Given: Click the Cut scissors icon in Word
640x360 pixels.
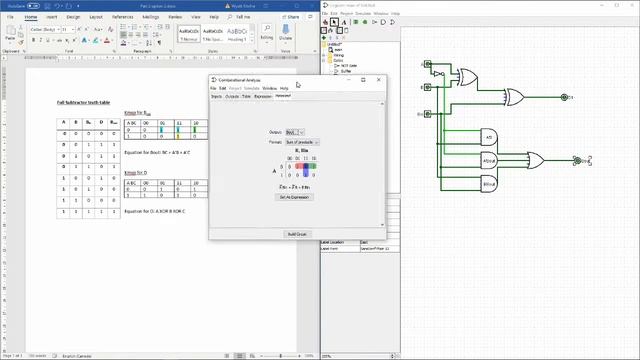Looking at the screenshot, I should (x=21, y=27).
